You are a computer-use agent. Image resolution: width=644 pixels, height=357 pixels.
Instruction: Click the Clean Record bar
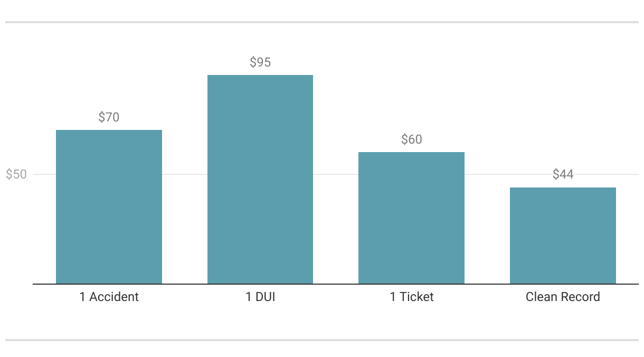[563, 236]
